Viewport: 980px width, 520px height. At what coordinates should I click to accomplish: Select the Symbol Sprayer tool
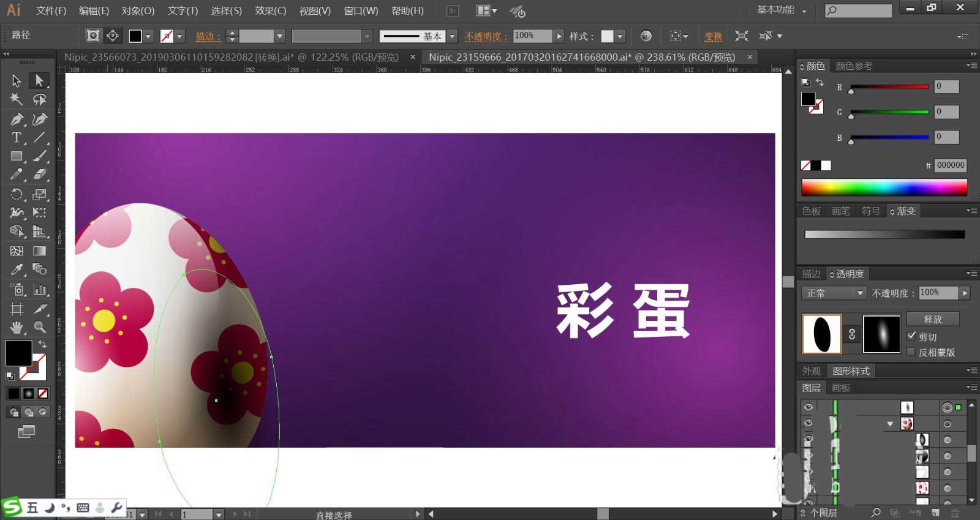click(17, 289)
